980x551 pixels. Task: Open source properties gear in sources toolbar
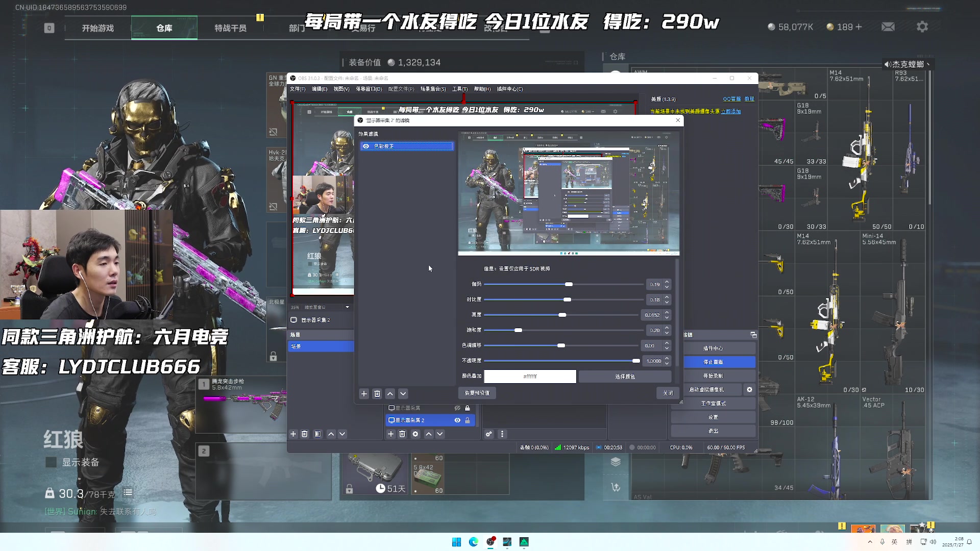point(415,434)
